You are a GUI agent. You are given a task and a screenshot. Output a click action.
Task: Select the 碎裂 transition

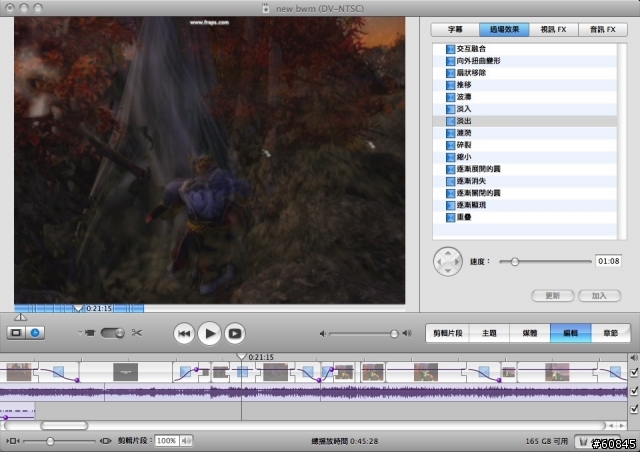coord(525,145)
